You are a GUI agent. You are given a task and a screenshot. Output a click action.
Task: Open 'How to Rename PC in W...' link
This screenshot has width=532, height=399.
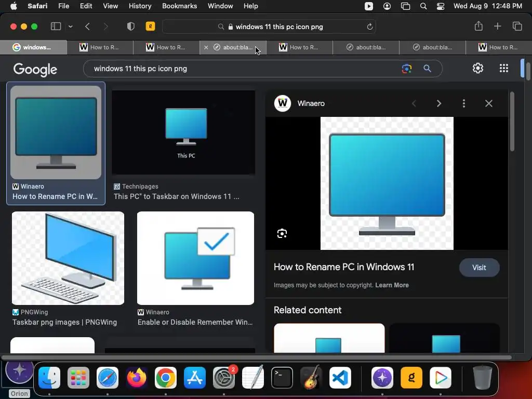(55, 196)
